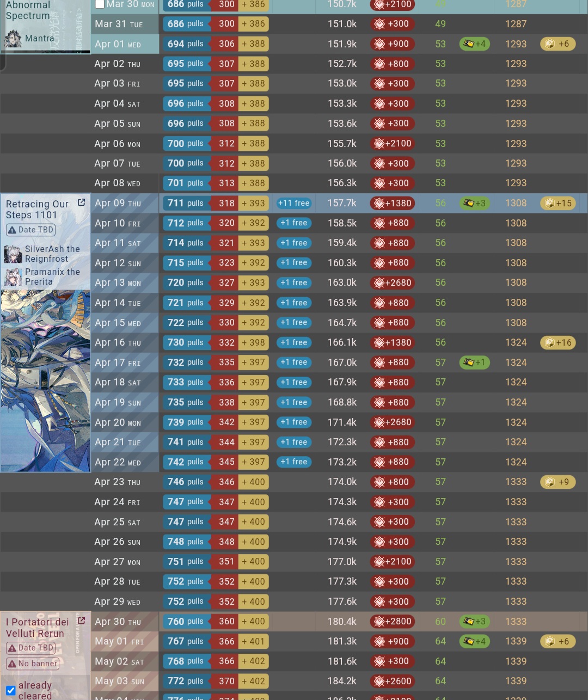588x700 pixels.
Task: Click the +1380 orundum badge on Apr 09
Action: (393, 203)
